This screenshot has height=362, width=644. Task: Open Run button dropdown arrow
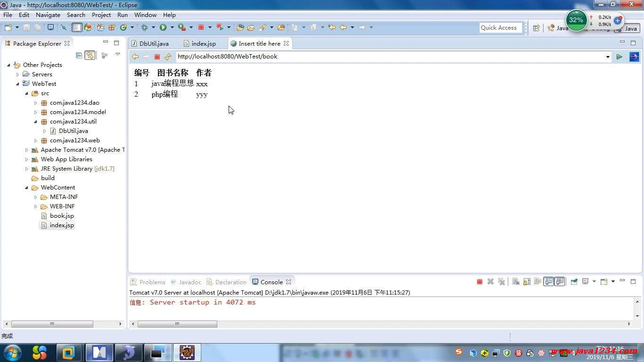point(172,27)
